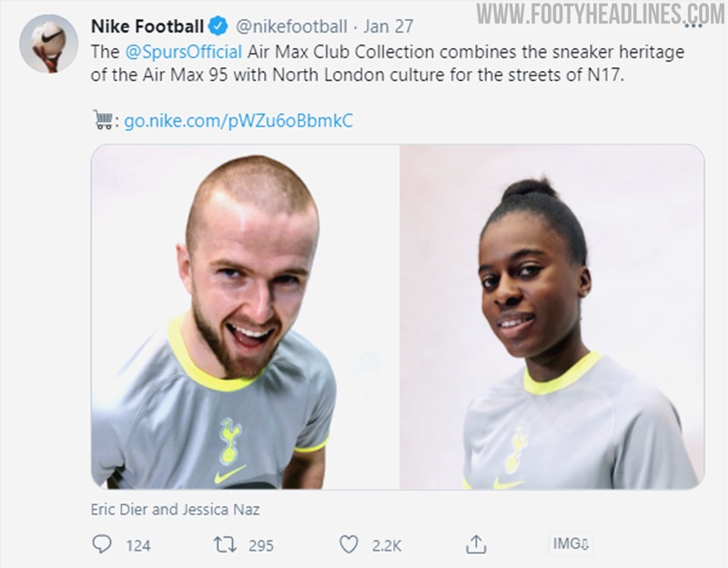
Task: Open the Jan 27 tweet timestamp
Action: [x=389, y=26]
